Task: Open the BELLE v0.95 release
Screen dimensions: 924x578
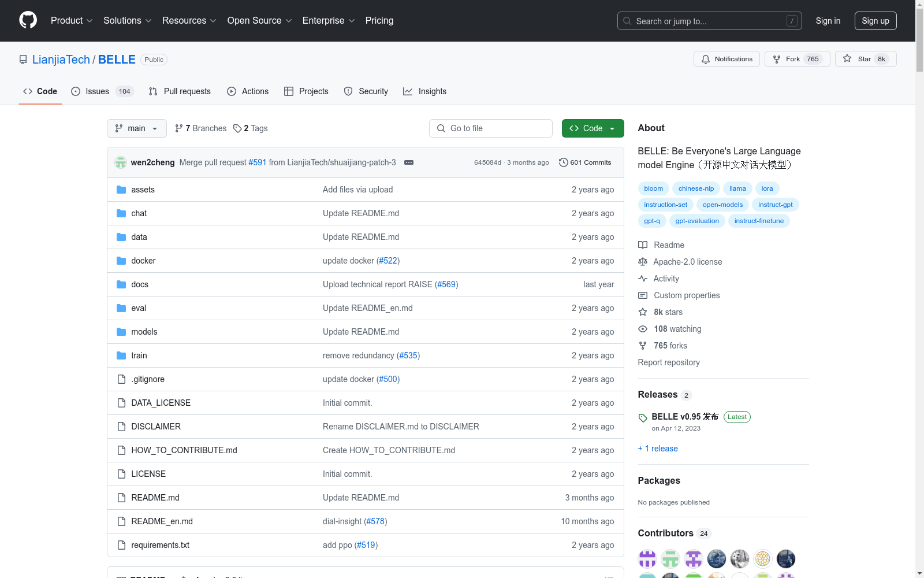Action: tap(685, 417)
